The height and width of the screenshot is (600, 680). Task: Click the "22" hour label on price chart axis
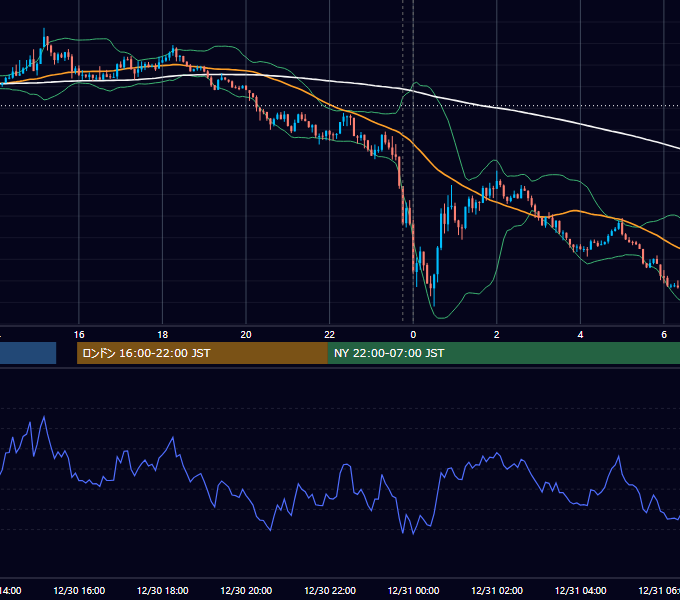click(x=330, y=334)
